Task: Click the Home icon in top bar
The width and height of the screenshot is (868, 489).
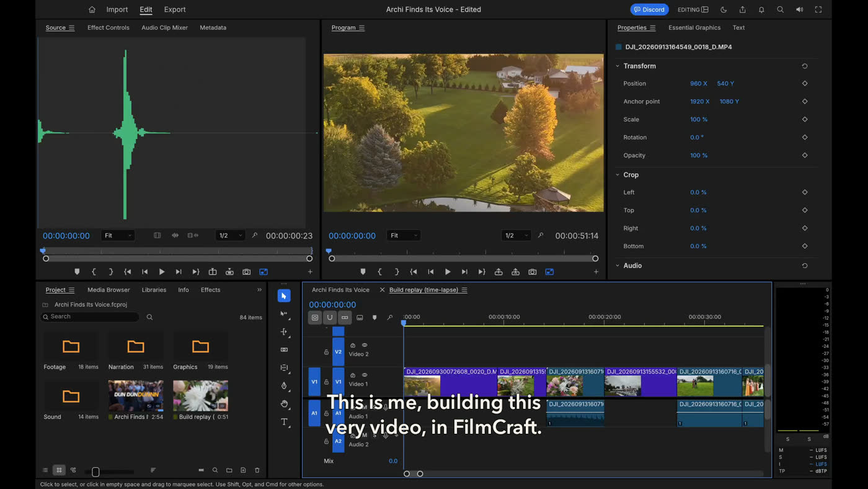Action: tap(92, 9)
